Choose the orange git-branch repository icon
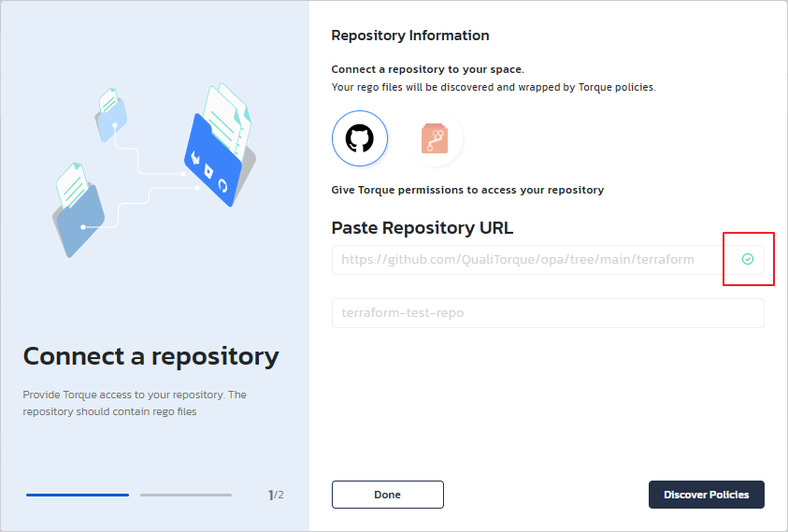The width and height of the screenshot is (788, 532). coord(436,139)
